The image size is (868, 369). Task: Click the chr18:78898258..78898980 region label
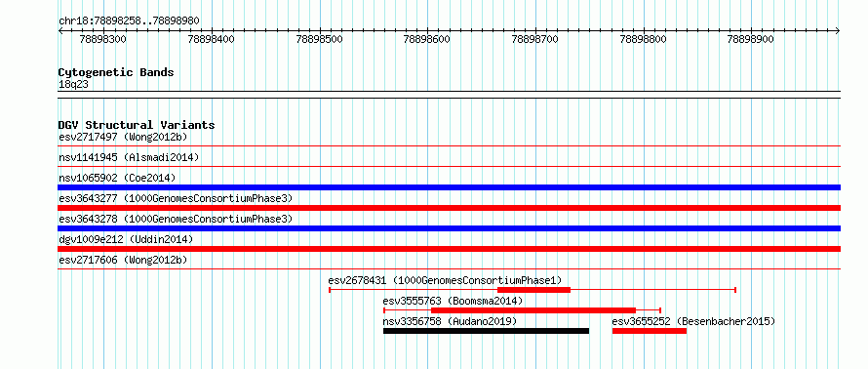tap(129, 21)
